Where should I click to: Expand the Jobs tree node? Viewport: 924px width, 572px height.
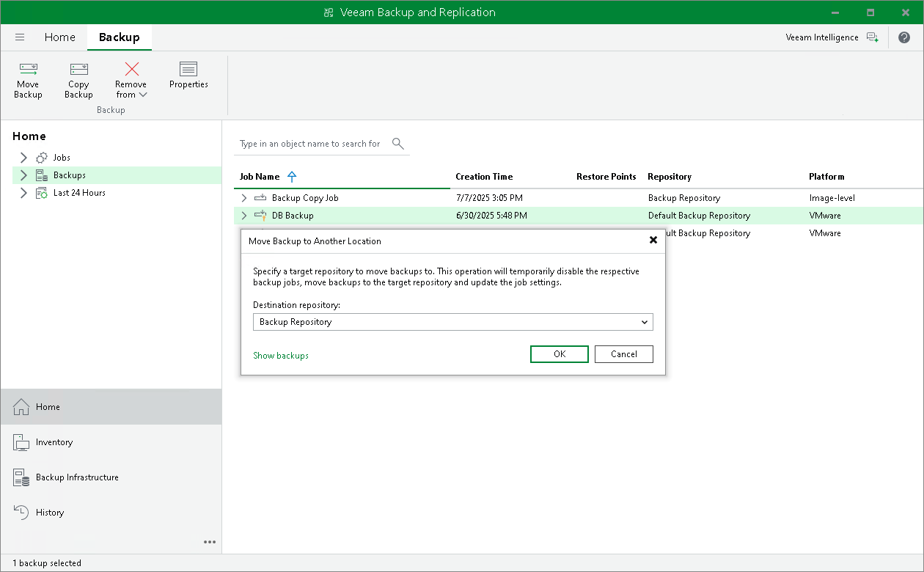click(x=23, y=157)
